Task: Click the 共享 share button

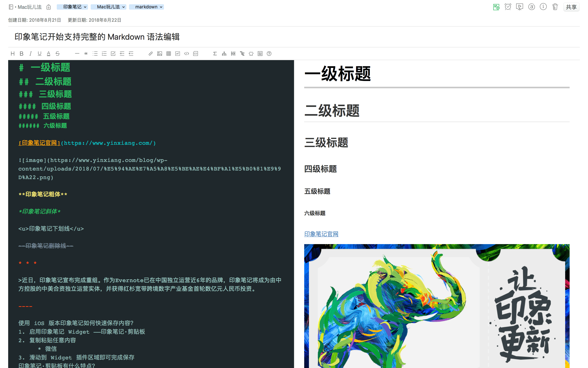Action: [571, 7]
